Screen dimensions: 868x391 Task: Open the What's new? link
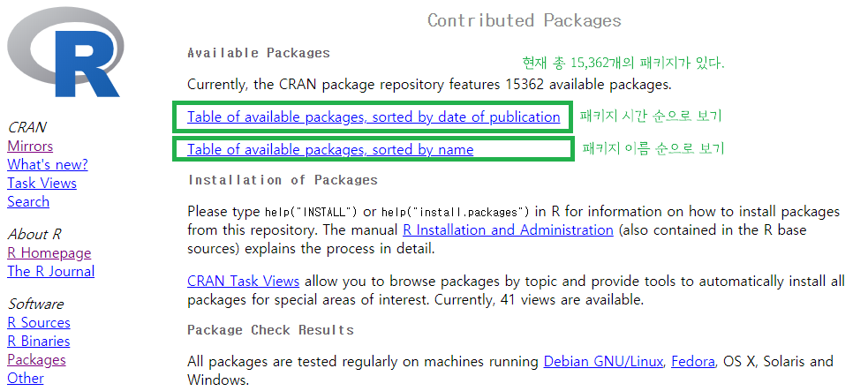[48, 165]
